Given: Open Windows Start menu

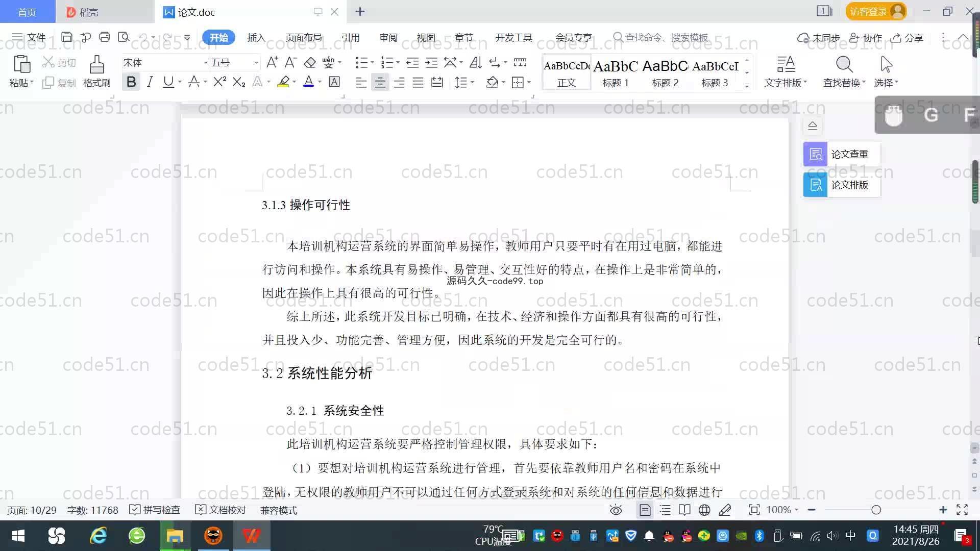Looking at the screenshot, I should 18,536.
